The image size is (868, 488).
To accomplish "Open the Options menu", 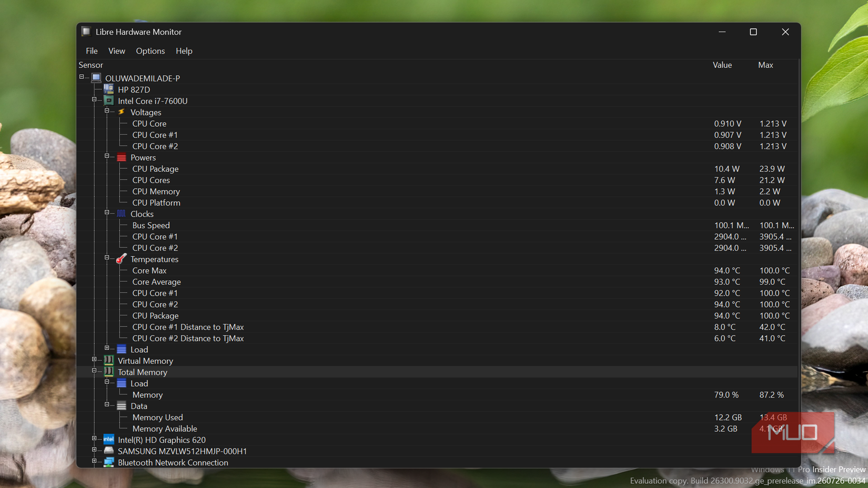I will click(150, 51).
